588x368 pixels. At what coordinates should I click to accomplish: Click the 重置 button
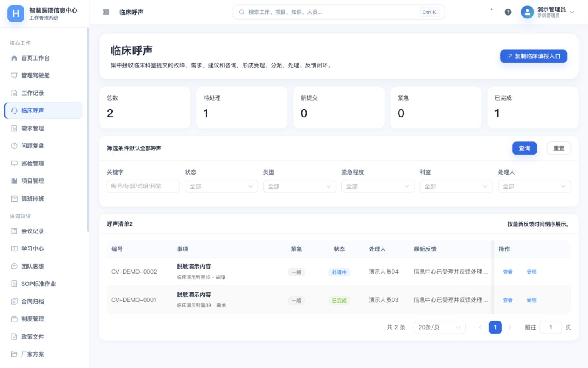[559, 148]
